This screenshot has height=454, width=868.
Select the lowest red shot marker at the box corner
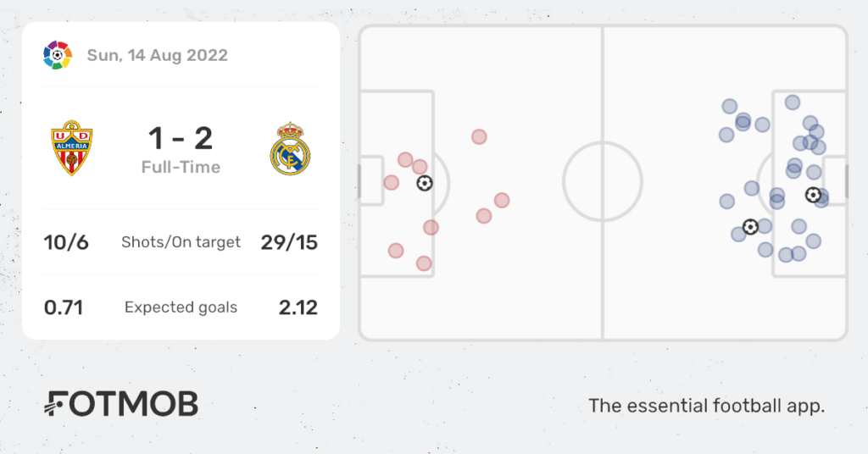click(424, 263)
